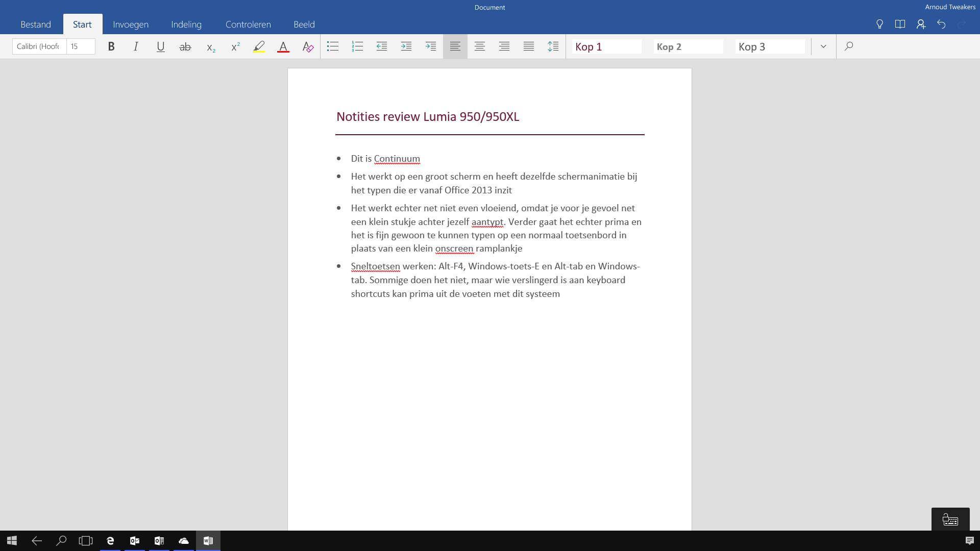Viewport: 980px width, 551px height.
Task: Toggle strikethrough formatting
Action: point(185,46)
